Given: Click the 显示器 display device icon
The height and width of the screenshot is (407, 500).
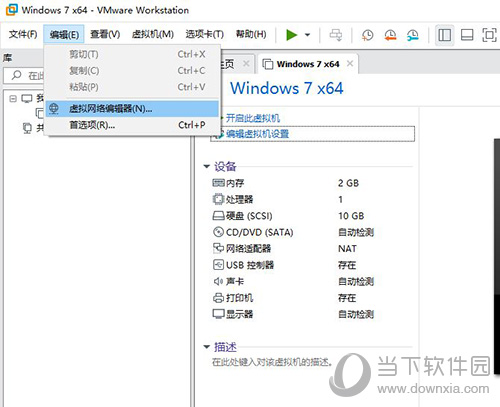Looking at the screenshot, I should (x=218, y=314).
